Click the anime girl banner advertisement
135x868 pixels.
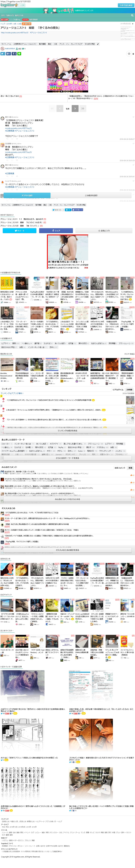tap(68, 75)
